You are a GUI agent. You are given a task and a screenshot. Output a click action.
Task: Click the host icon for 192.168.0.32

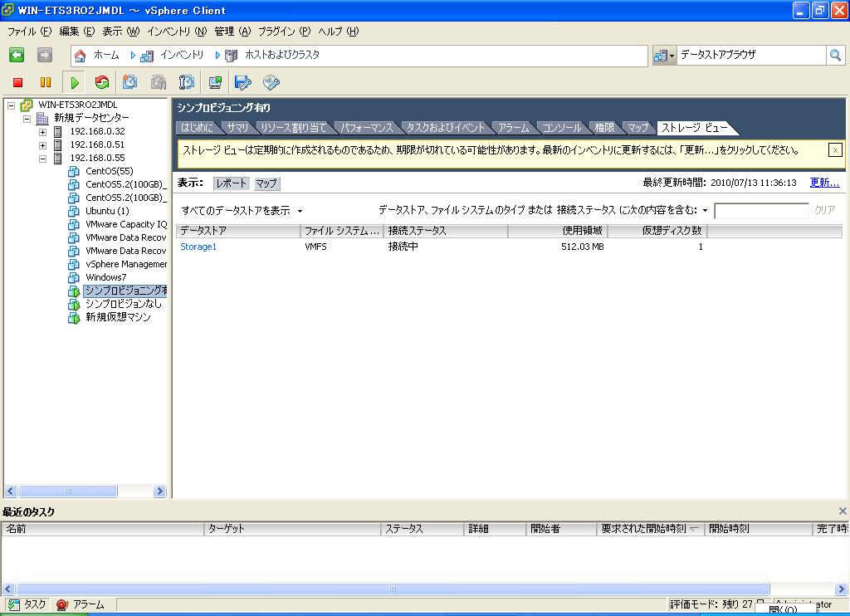point(58,132)
